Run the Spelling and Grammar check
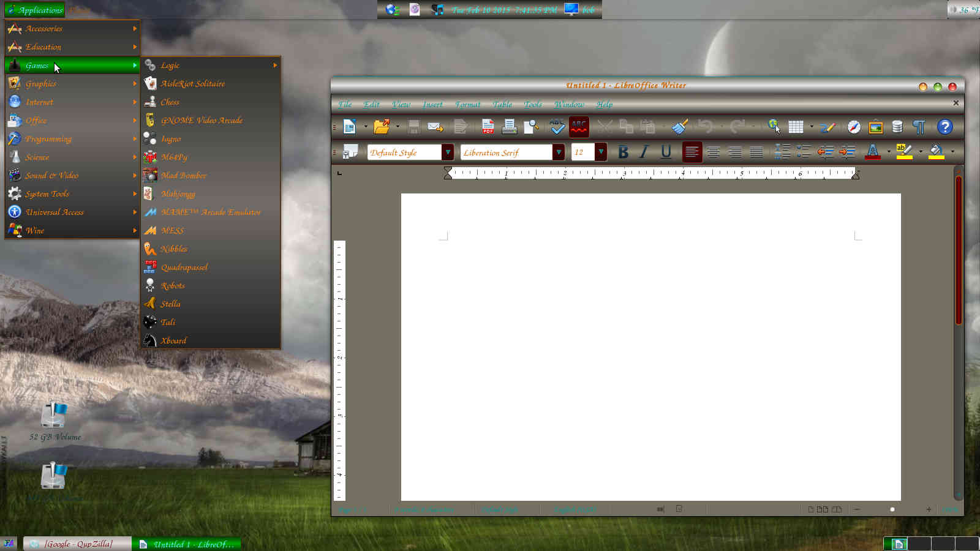 click(x=557, y=127)
